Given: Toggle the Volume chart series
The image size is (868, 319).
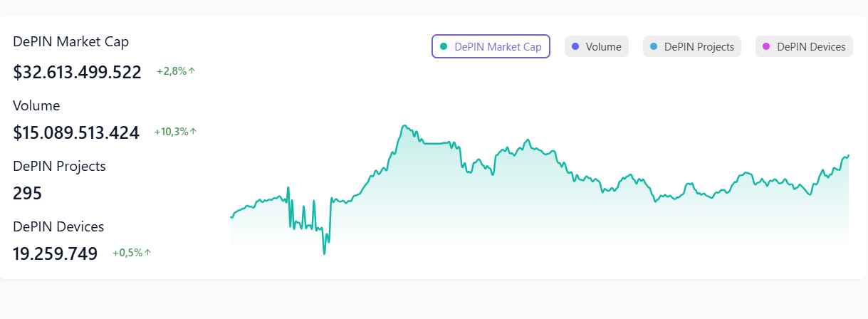Looking at the screenshot, I should 596,47.
